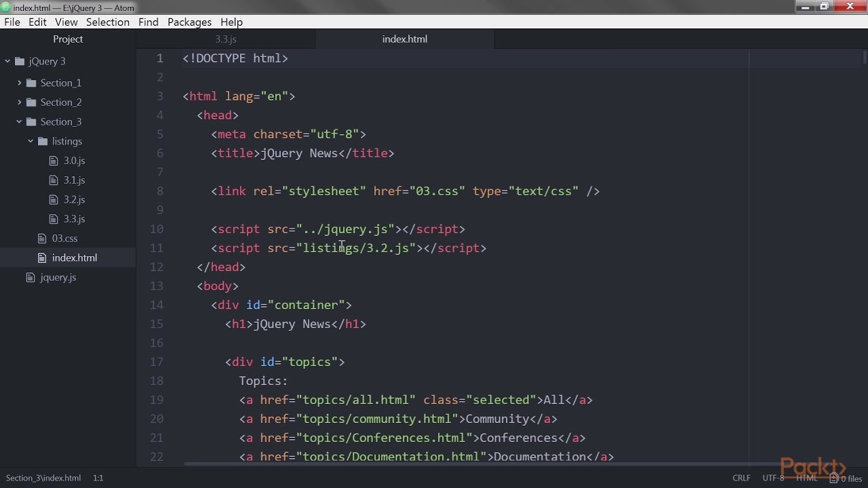Viewport: 868px width, 488px height.
Task: Click the listings folder icon
Action: pos(43,141)
